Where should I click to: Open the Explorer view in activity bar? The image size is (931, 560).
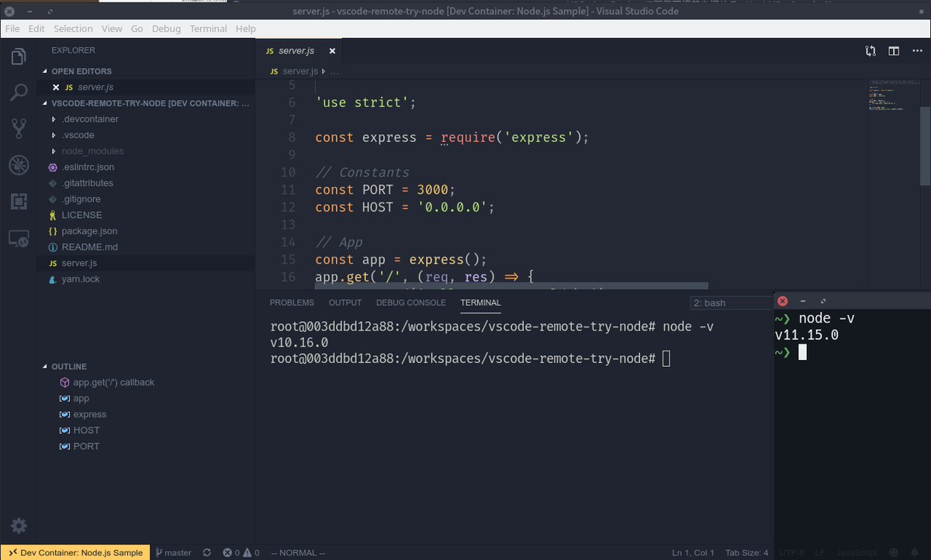pos(19,57)
